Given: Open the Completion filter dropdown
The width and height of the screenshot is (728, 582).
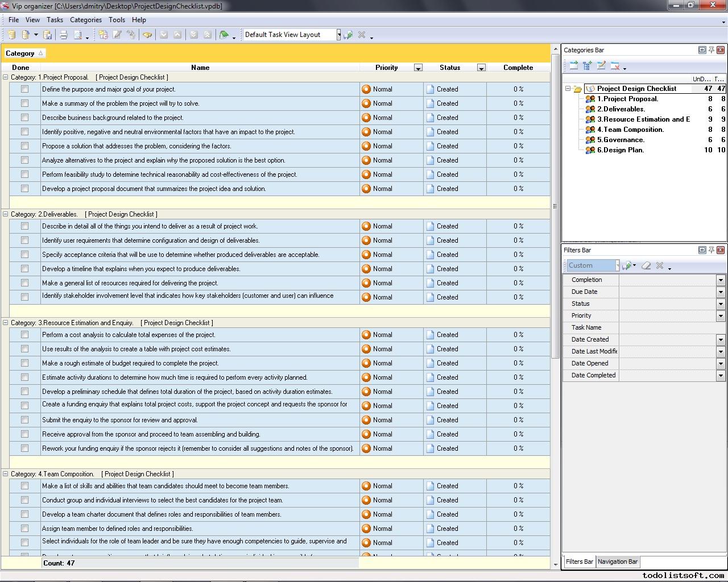Looking at the screenshot, I should 721,280.
